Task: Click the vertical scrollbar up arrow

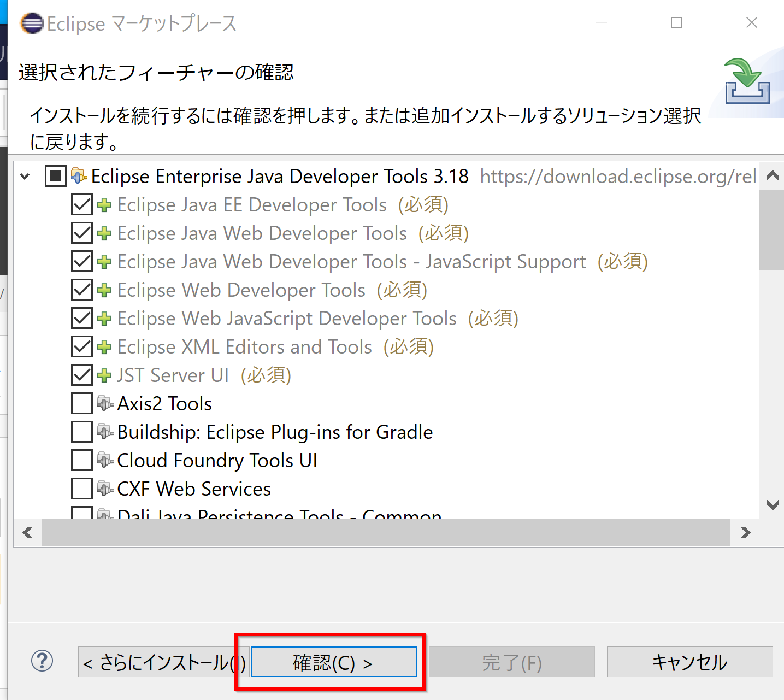Action: [772, 175]
